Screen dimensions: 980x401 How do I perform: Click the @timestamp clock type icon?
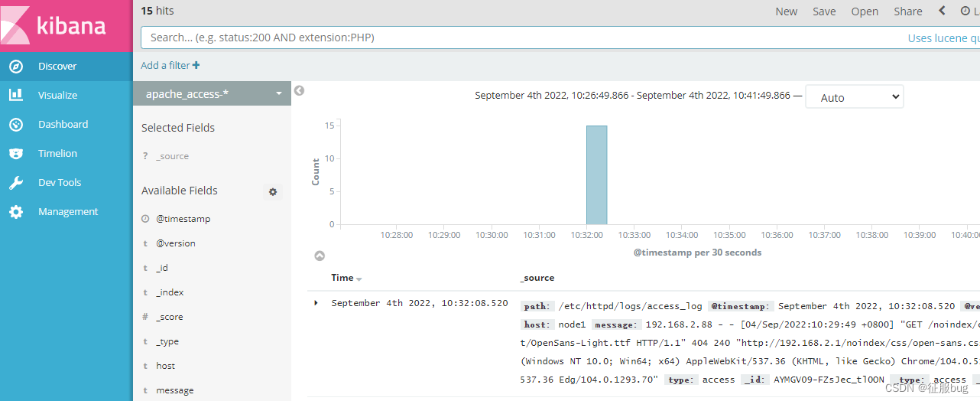tap(145, 219)
